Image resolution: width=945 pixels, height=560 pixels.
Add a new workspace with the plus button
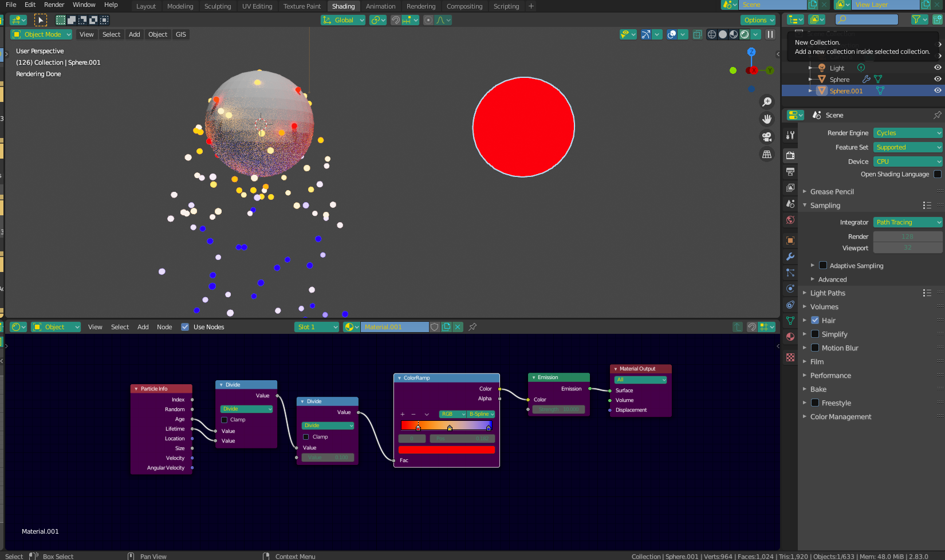click(x=531, y=6)
